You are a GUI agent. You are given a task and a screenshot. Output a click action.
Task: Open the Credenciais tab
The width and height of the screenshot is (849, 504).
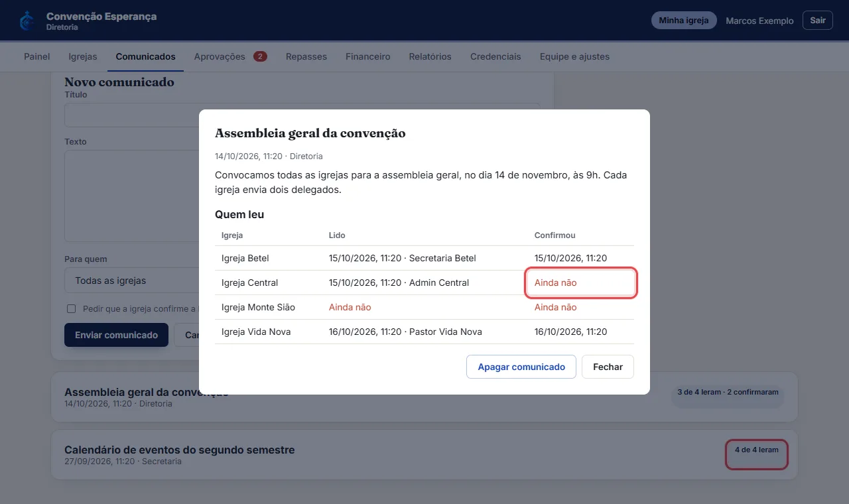pos(495,56)
